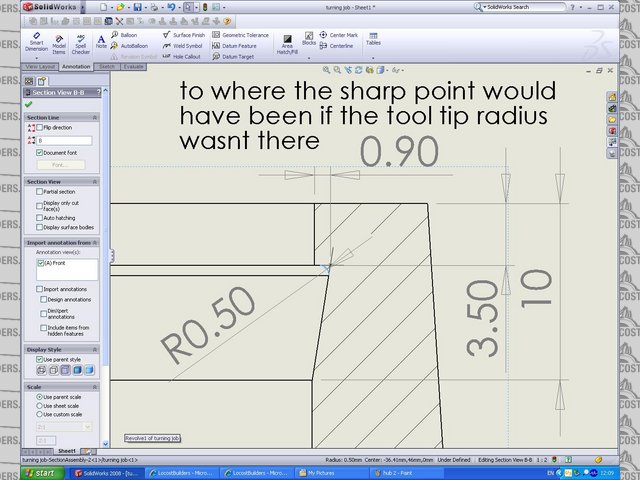
Task: Insert a Weld Symbol
Action: tap(182, 46)
